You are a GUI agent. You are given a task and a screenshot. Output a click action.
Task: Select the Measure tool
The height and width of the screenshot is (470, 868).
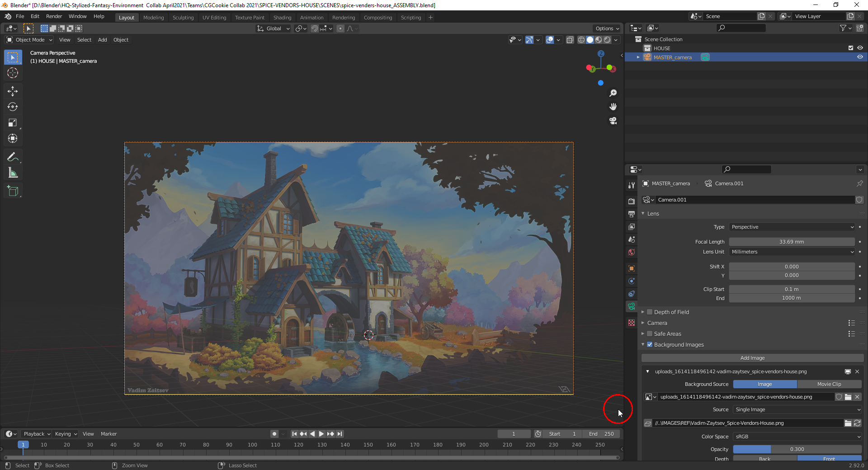tap(13, 173)
